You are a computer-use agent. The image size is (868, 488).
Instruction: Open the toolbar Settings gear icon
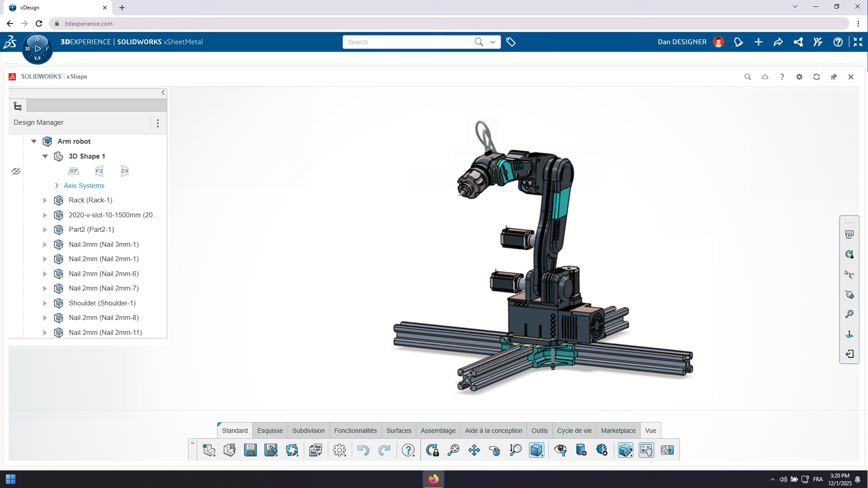(340, 450)
